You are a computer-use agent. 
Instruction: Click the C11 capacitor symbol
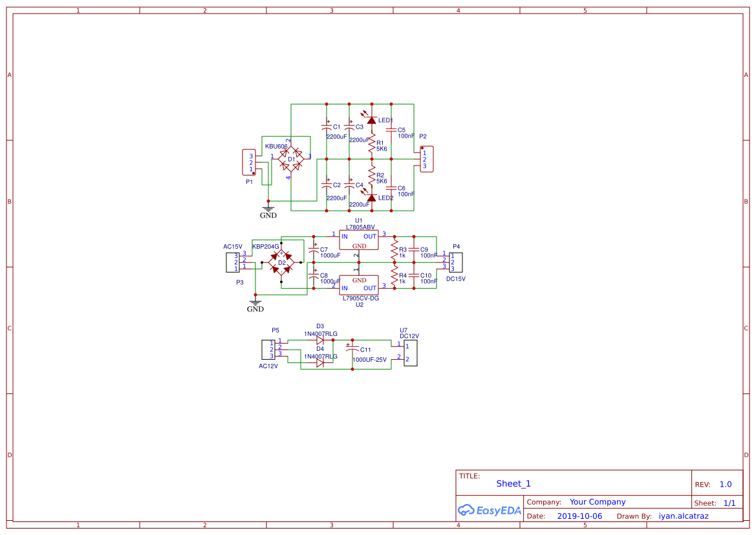352,350
